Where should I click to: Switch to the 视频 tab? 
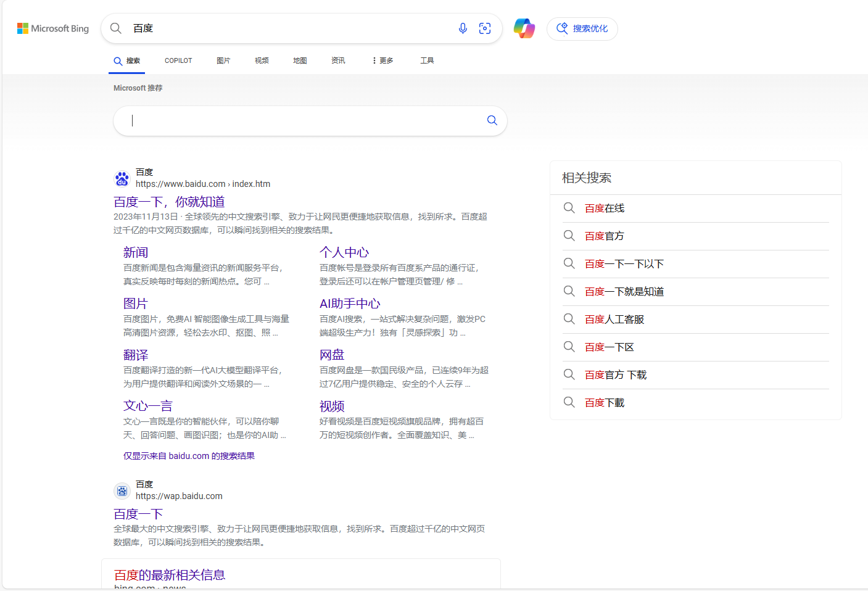pos(262,60)
